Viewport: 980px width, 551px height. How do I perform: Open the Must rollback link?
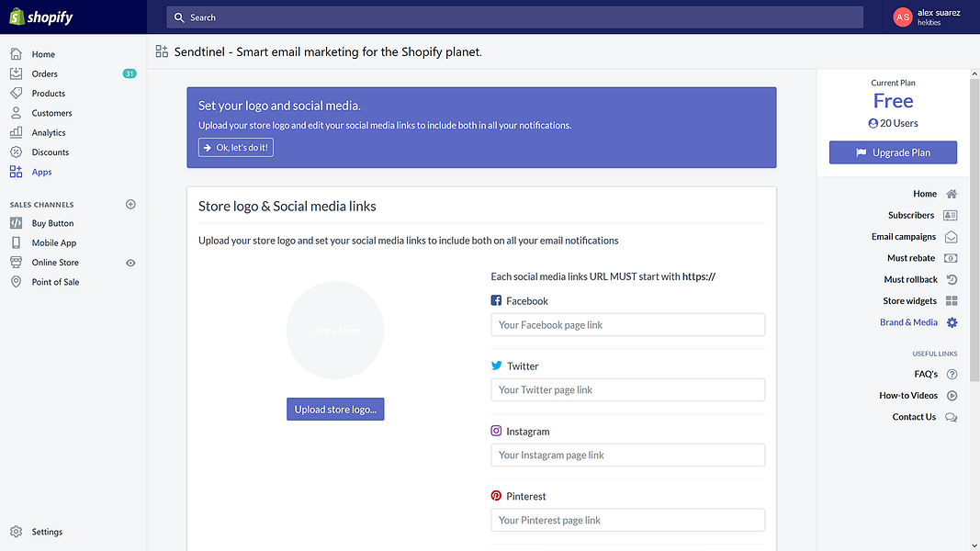(x=910, y=279)
